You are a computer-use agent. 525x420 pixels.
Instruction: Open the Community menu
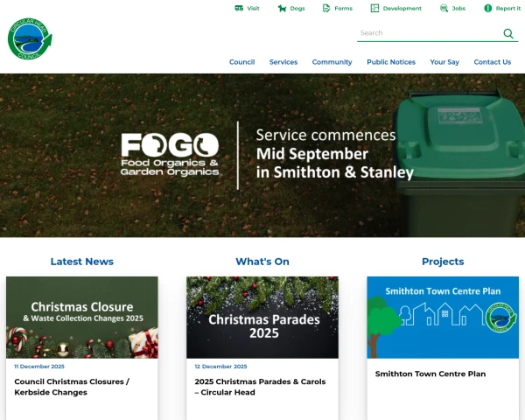(332, 62)
